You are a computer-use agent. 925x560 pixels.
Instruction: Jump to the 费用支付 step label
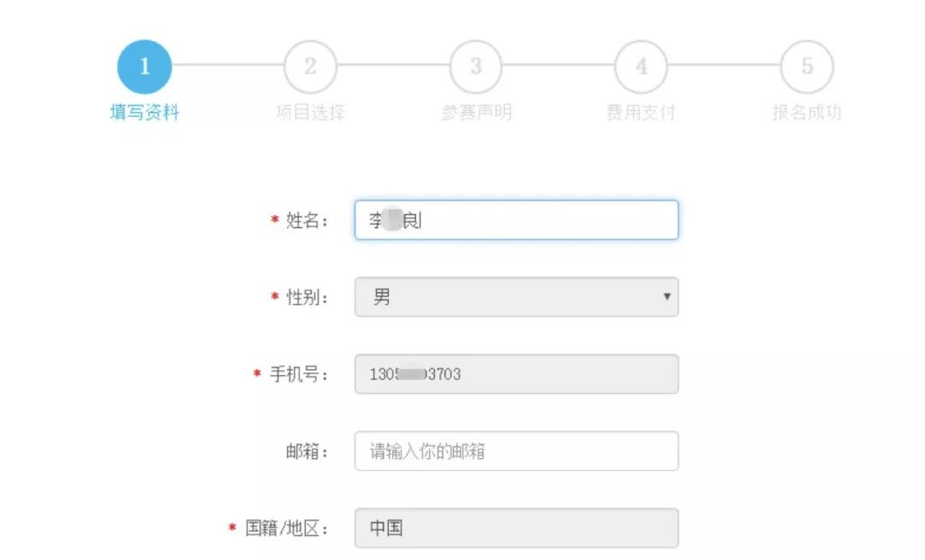pyautogui.click(x=642, y=112)
